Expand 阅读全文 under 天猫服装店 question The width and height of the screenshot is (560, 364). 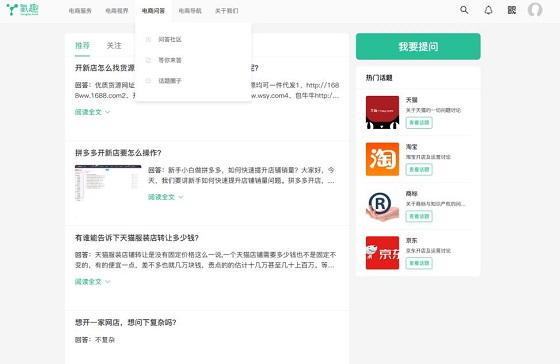92,282
